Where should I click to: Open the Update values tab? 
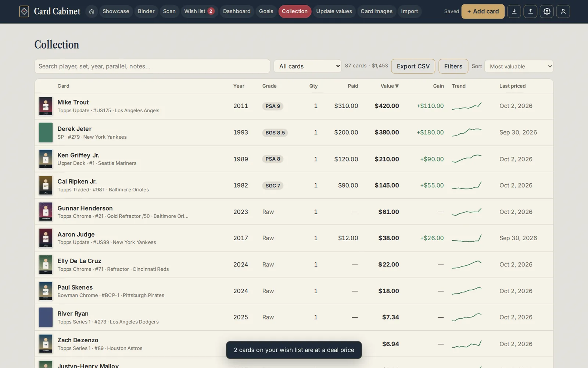(x=334, y=11)
